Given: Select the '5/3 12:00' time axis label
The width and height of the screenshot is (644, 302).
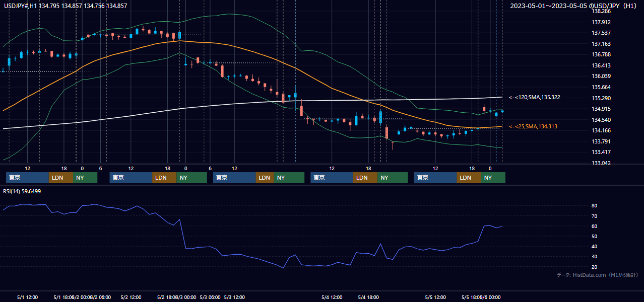Looking at the screenshot, I should coord(234,297).
